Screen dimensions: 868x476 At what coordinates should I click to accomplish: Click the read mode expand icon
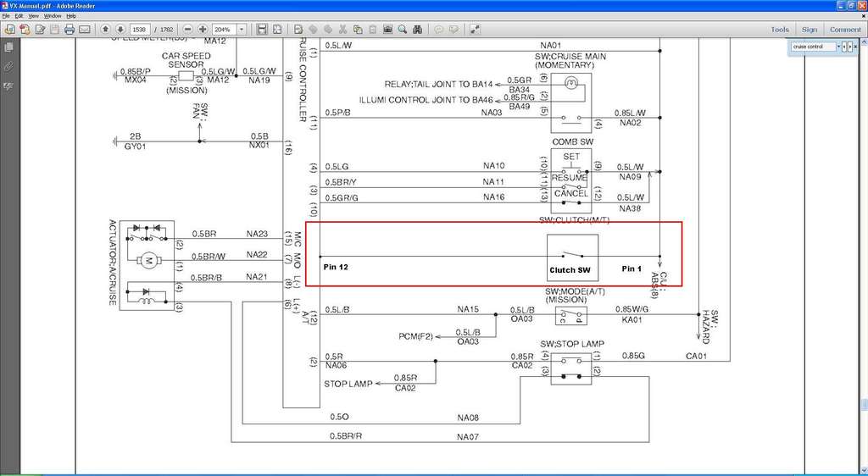coord(475,30)
